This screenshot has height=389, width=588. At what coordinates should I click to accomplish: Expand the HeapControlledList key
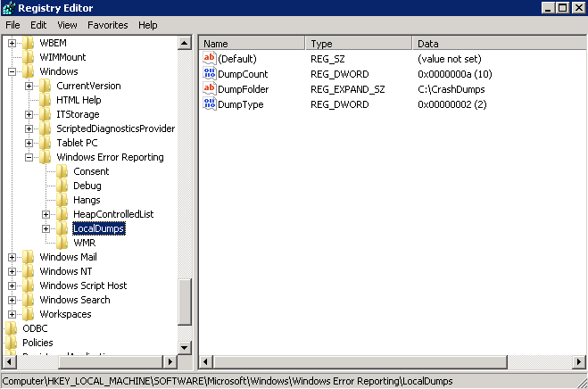pyautogui.click(x=46, y=215)
